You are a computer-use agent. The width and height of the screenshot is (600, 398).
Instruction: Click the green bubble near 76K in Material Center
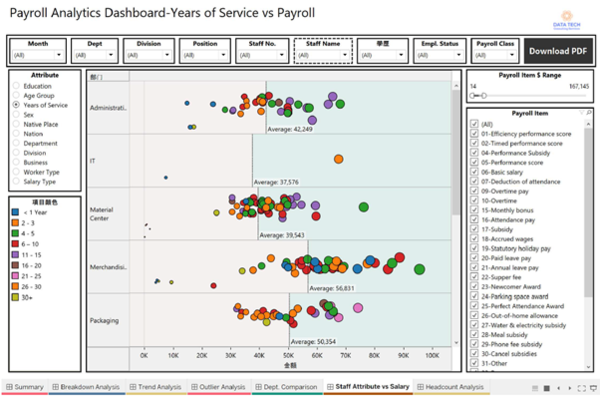[364, 207]
